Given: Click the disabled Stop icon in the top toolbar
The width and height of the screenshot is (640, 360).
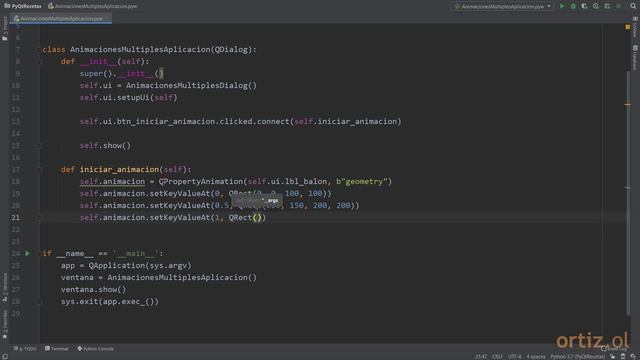Looking at the screenshot, I should pos(618,6).
